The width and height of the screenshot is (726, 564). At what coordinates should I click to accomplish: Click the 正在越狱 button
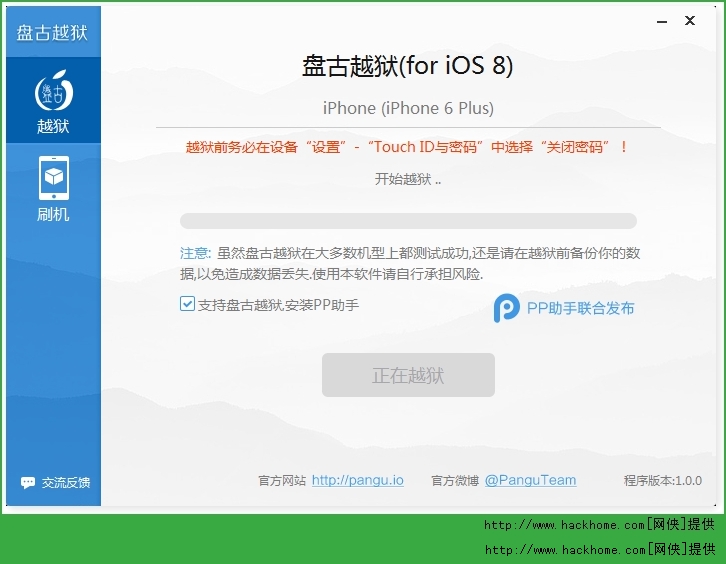point(408,375)
